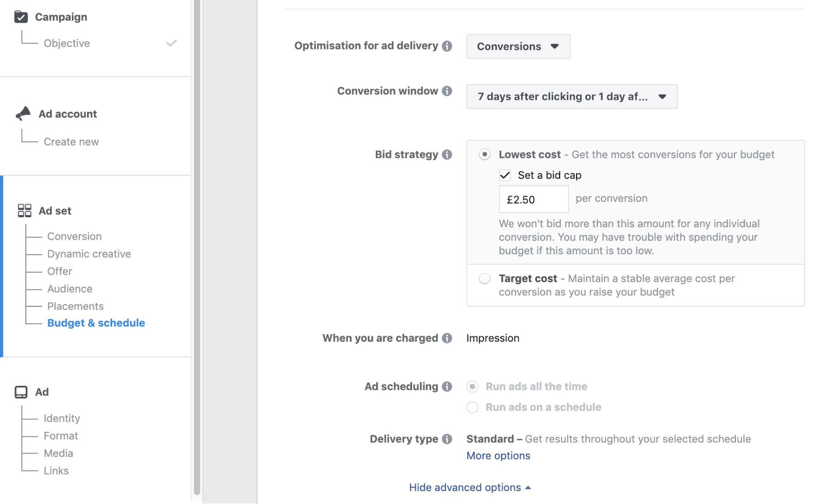
Task: Click the Conversion window info icon
Action: tap(447, 91)
